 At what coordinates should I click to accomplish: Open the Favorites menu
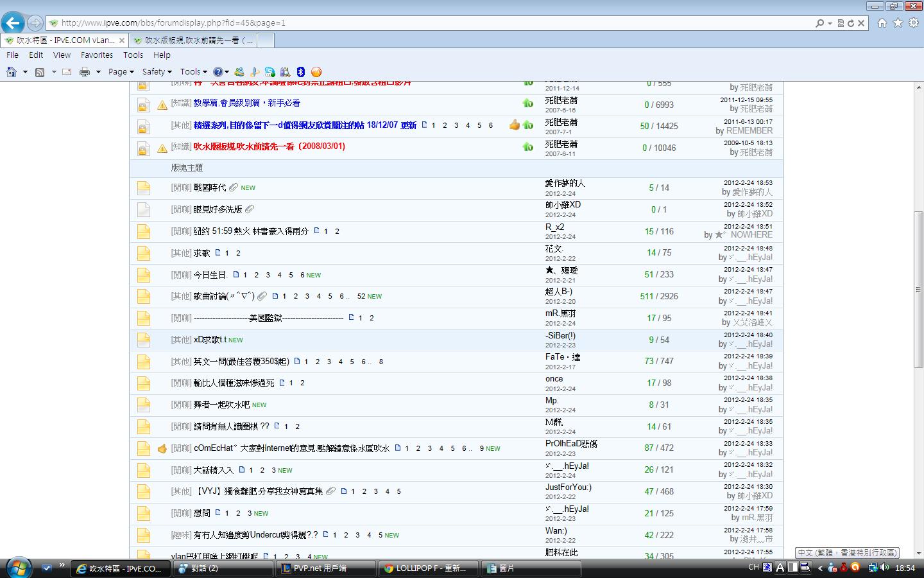click(96, 55)
